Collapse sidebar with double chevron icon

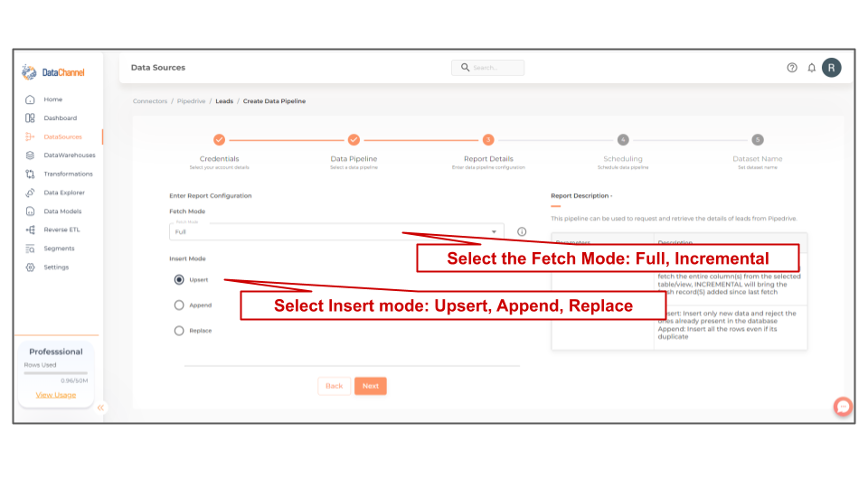click(100, 408)
